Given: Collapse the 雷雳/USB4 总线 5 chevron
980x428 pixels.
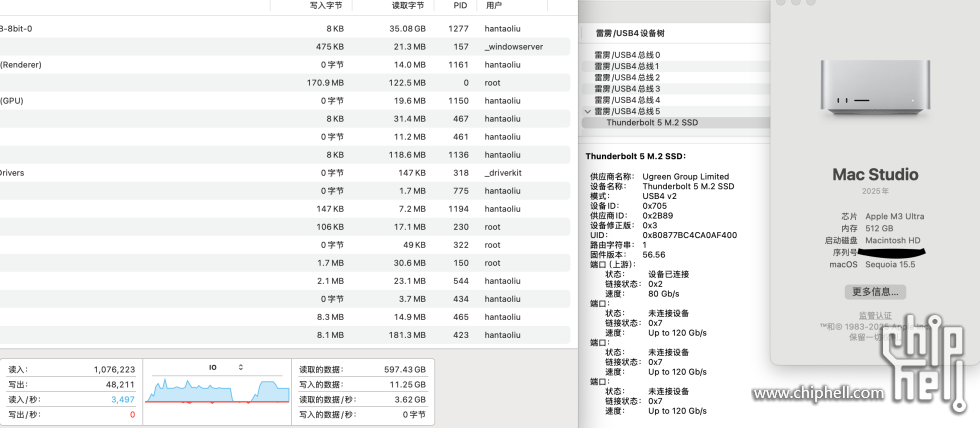Looking at the screenshot, I should 587,111.
